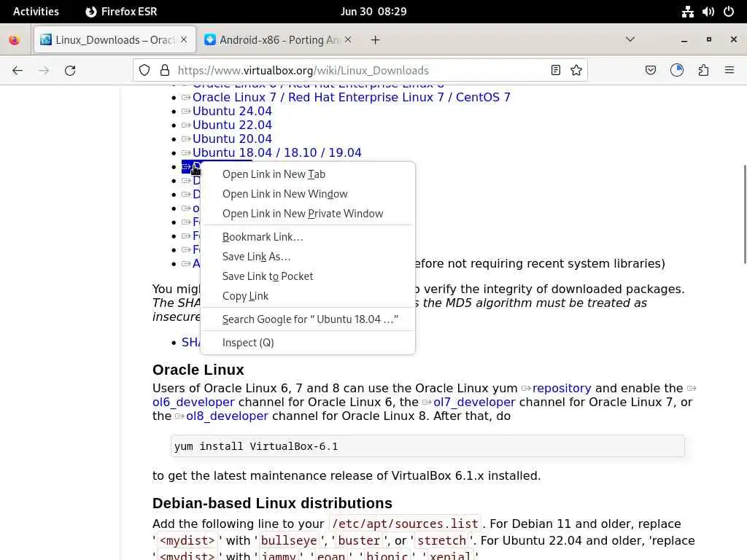List all tabs with the dropdown chevron
Screen dimensions: 747x560
630,39
